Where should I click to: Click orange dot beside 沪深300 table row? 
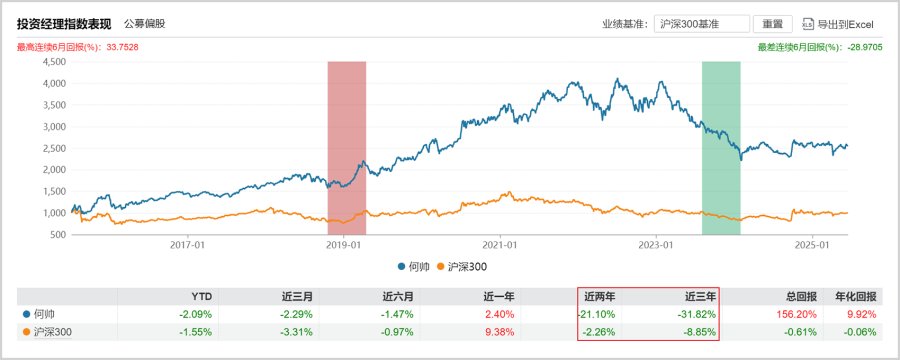click(x=26, y=332)
